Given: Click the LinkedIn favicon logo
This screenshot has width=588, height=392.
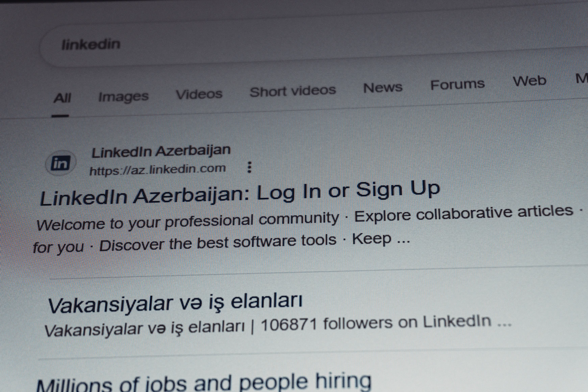Looking at the screenshot, I should click(60, 163).
